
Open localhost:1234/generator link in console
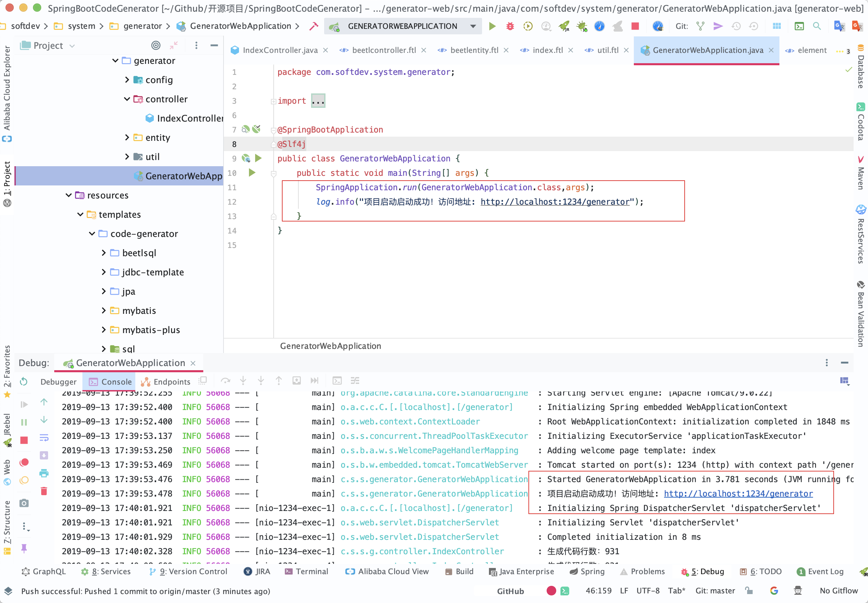(738, 493)
